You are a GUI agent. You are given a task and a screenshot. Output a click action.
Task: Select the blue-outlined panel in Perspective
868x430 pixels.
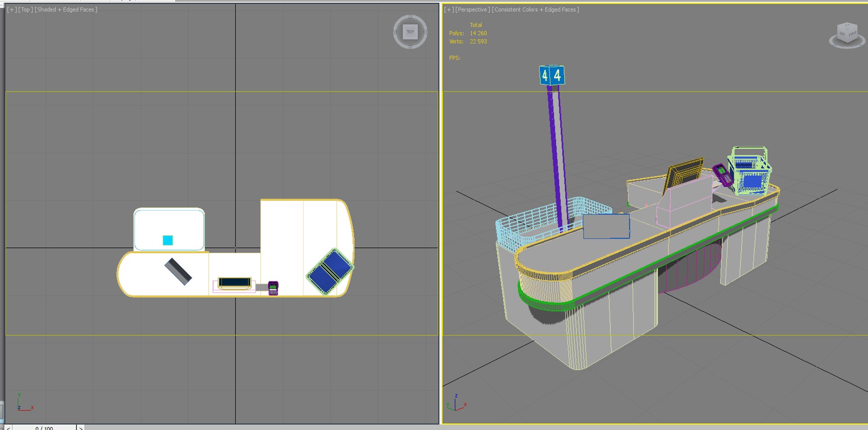click(x=606, y=226)
